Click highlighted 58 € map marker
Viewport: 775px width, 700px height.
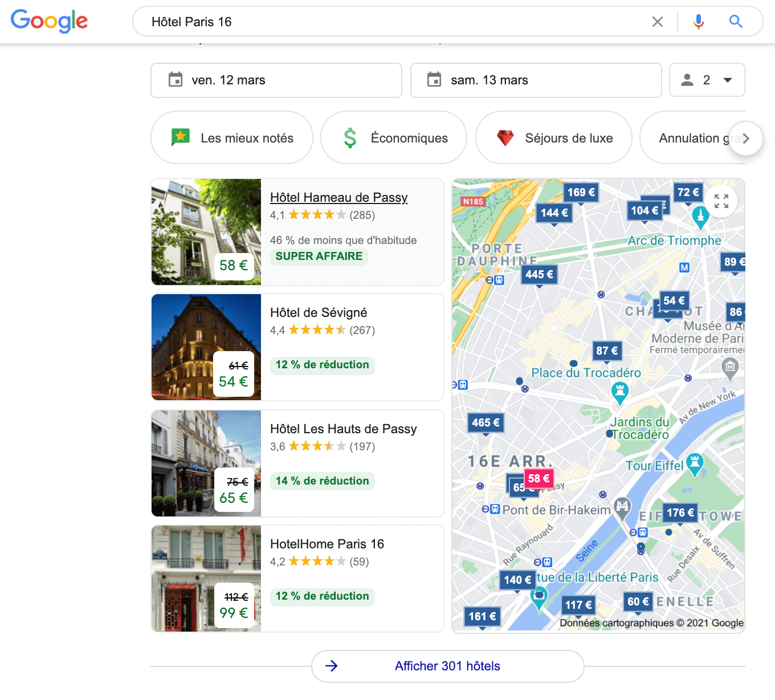tap(539, 479)
